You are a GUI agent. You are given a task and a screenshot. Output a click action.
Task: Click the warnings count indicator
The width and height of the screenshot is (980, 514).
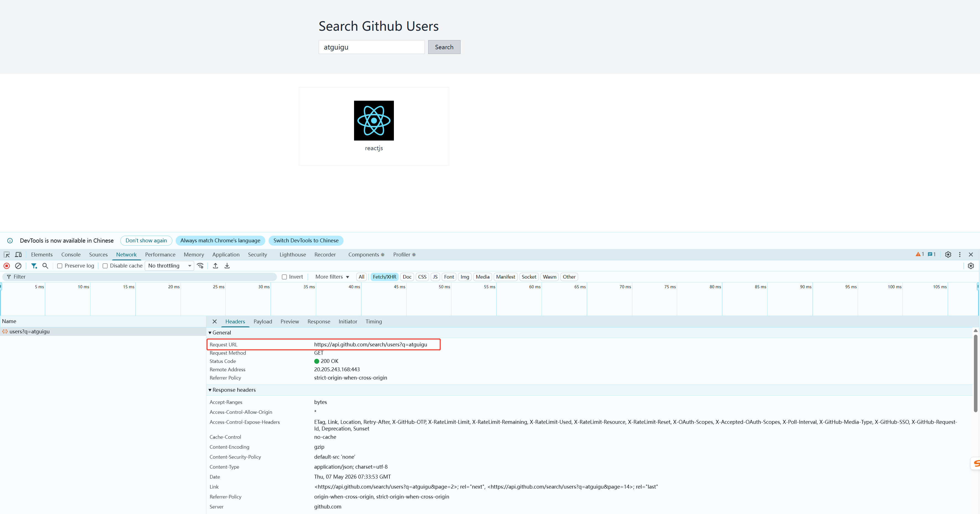919,255
